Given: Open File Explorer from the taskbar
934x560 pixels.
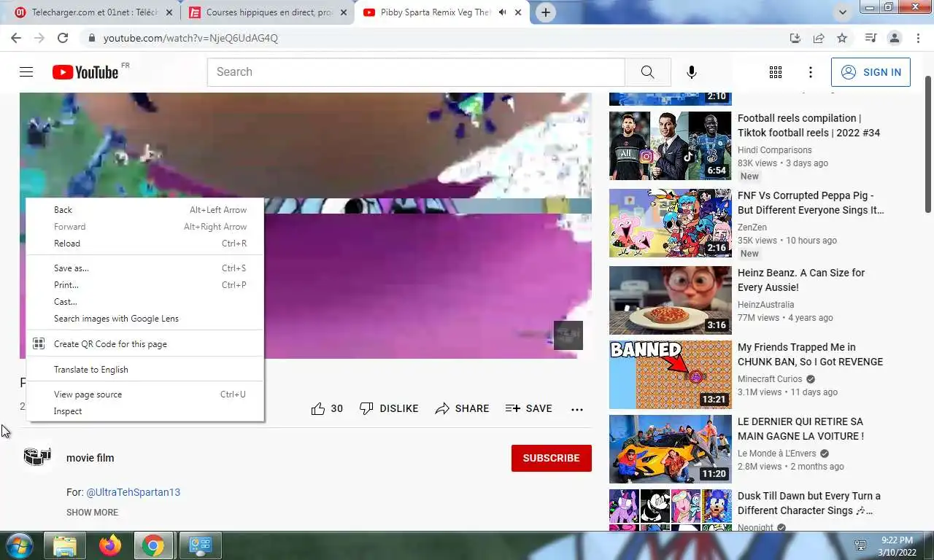Looking at the screenshot, I should [65, 545].
